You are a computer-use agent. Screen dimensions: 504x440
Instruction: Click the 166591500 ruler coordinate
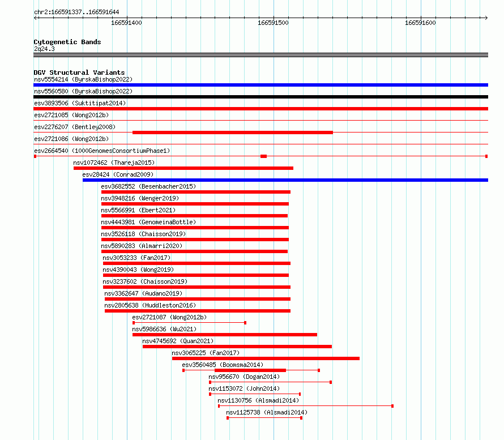273,23
